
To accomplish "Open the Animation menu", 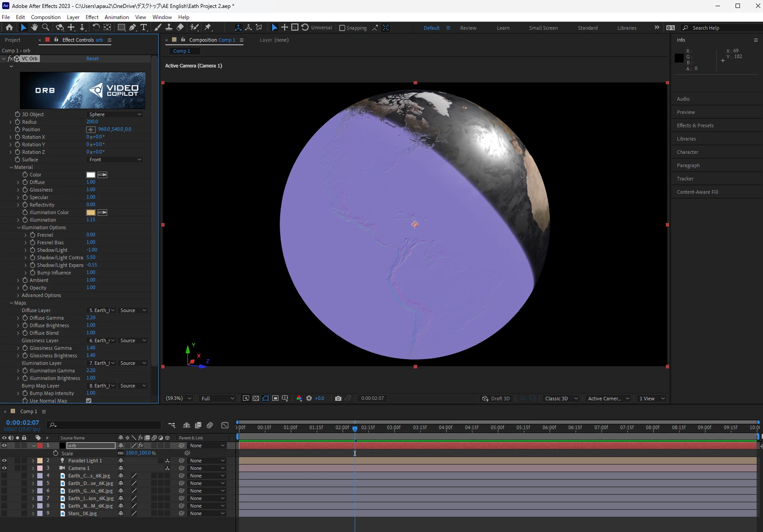I will (117, 17).
